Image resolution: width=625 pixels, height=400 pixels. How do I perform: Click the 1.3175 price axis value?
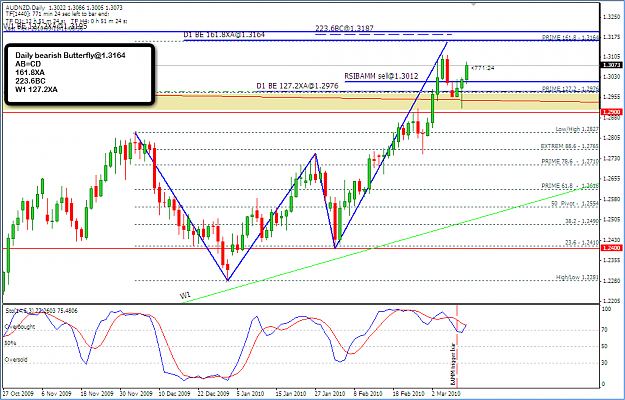point(611,37)
